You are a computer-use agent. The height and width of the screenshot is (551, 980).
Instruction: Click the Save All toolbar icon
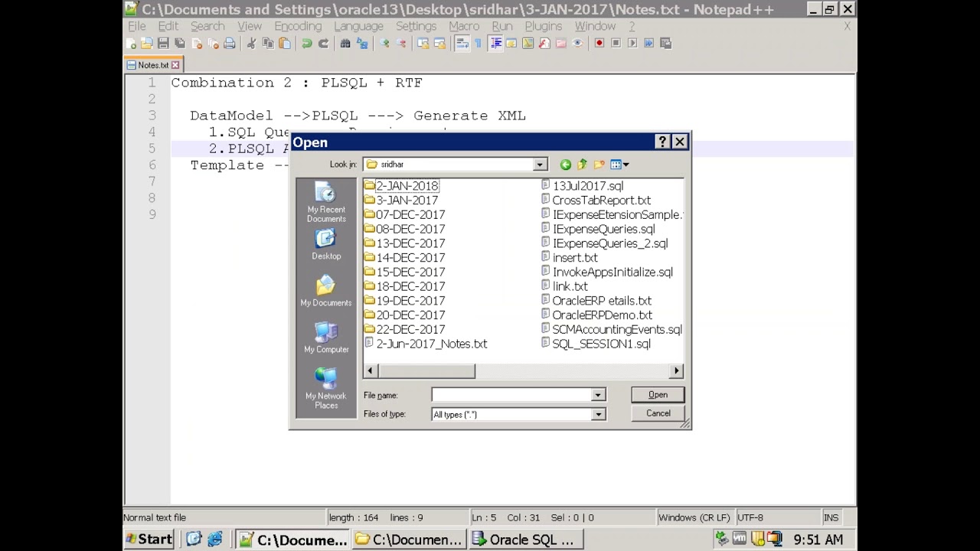coord(180,44)
